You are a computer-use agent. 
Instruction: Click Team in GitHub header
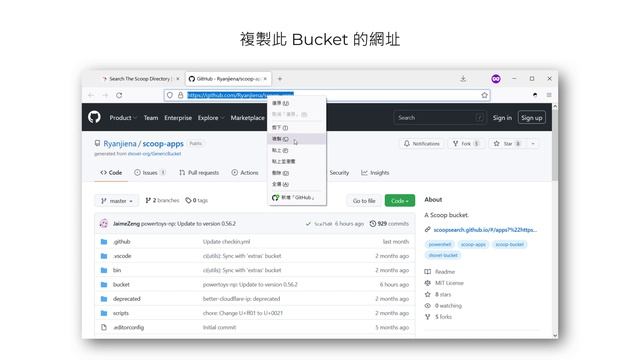tap(151, 118)
